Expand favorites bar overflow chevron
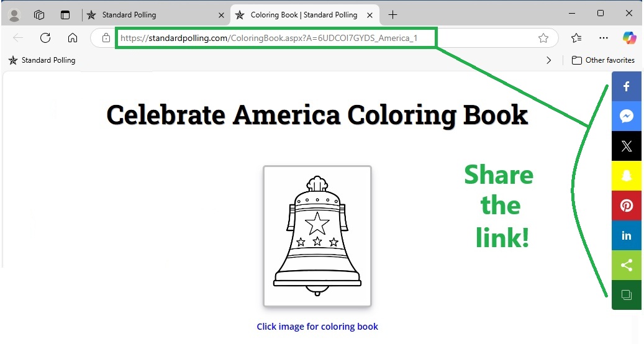 pos(548,60)
